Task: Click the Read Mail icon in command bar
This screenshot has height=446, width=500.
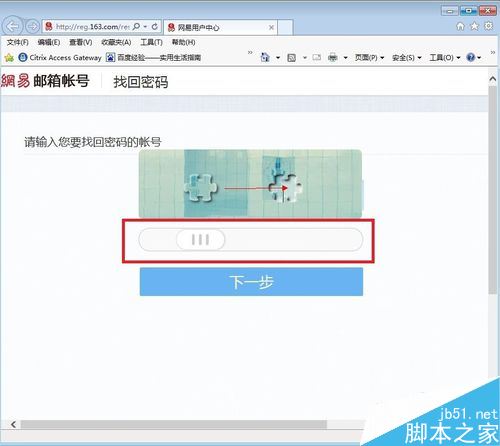Action: coord(316,58)
